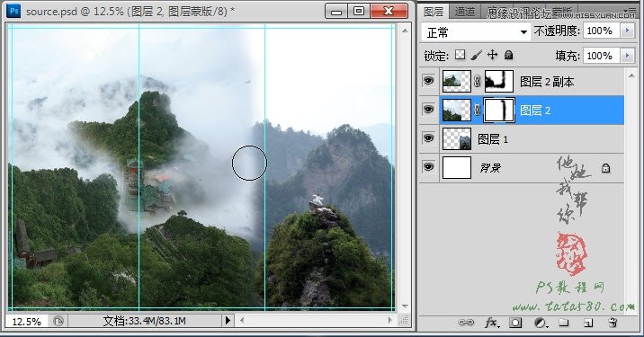The height and width of the screenshot is (337, 644).
Task: Select the 图层 2 副本 layer mask thumbnail
Action: point(499,81)
